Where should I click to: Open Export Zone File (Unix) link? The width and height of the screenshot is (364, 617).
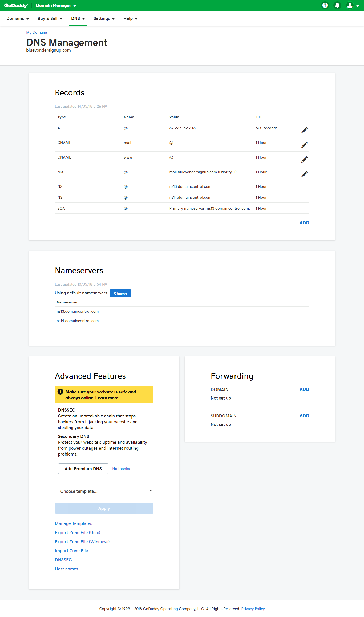[x=78, y=533]
